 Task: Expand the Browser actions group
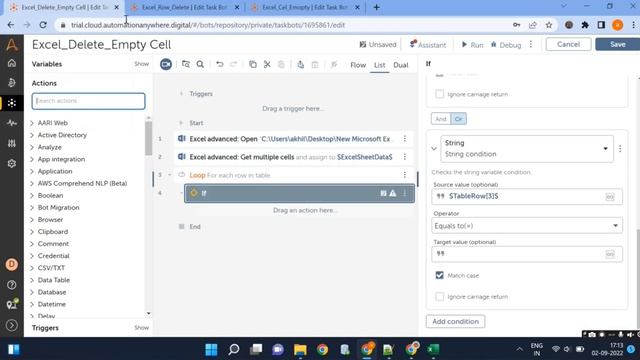[x=32, y=220]
